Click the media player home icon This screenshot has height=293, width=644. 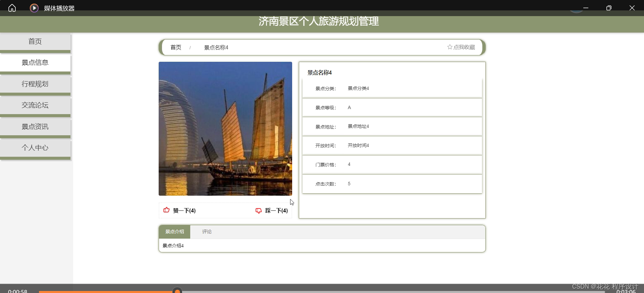12,8
